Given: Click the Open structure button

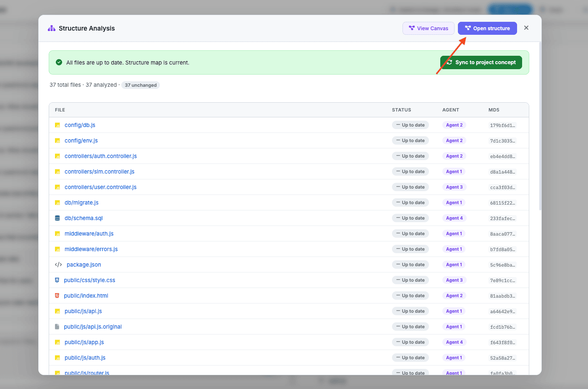Looking at the screenshot, I should tap(487, 29).
